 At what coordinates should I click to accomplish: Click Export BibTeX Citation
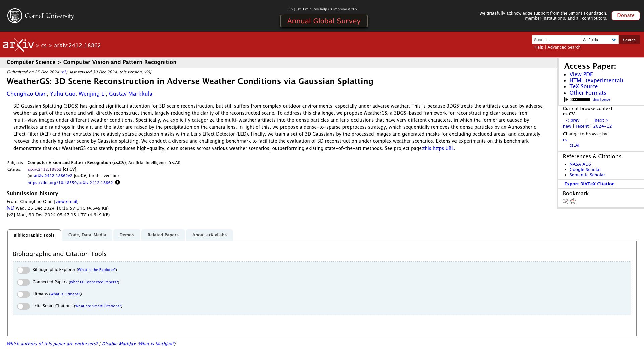click(589, 184)
